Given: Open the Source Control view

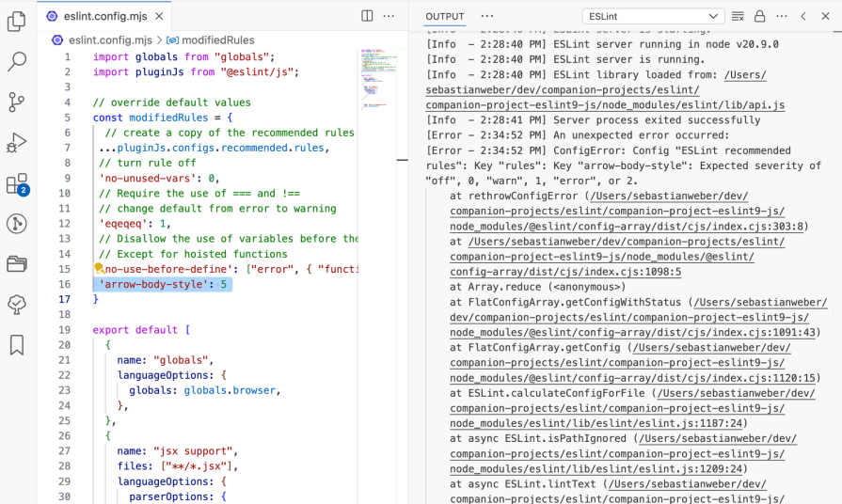Looking at the screenshot, I should click(x=17, y=102).
